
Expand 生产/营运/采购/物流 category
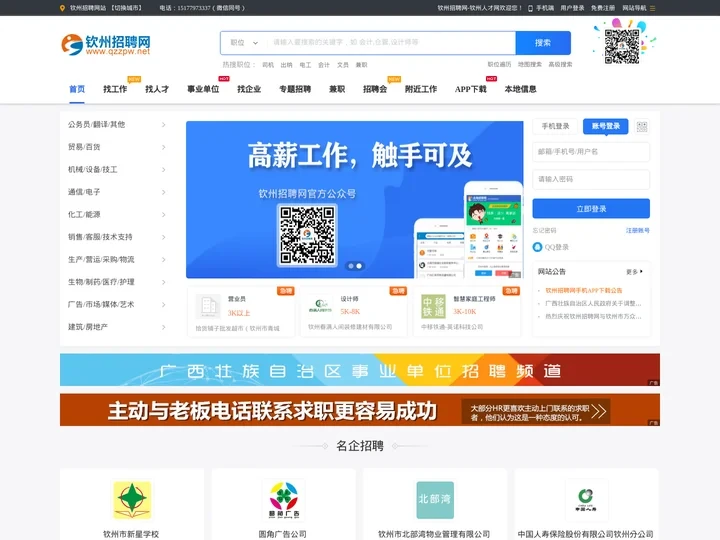163,260
